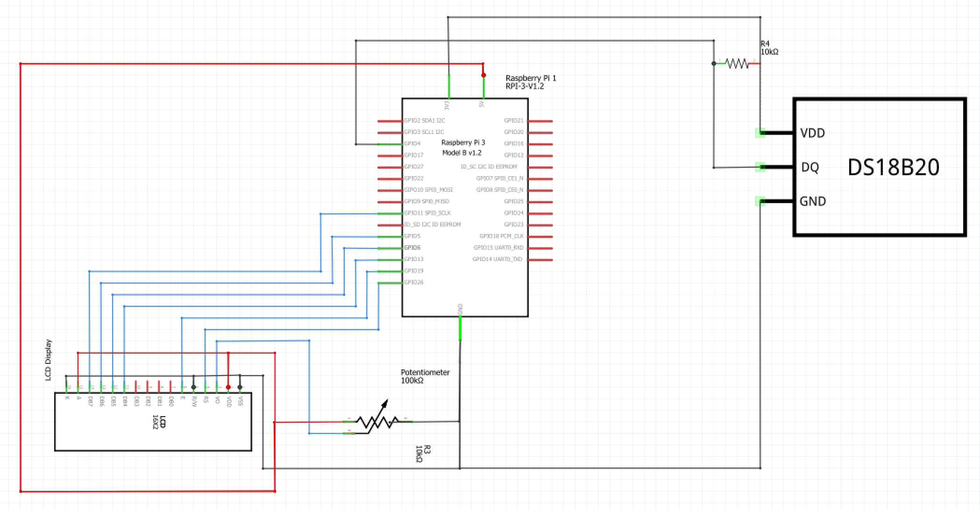
Task: Select the GPIO21 pin label
Action: pyautogui.click(x=514, y=120)
